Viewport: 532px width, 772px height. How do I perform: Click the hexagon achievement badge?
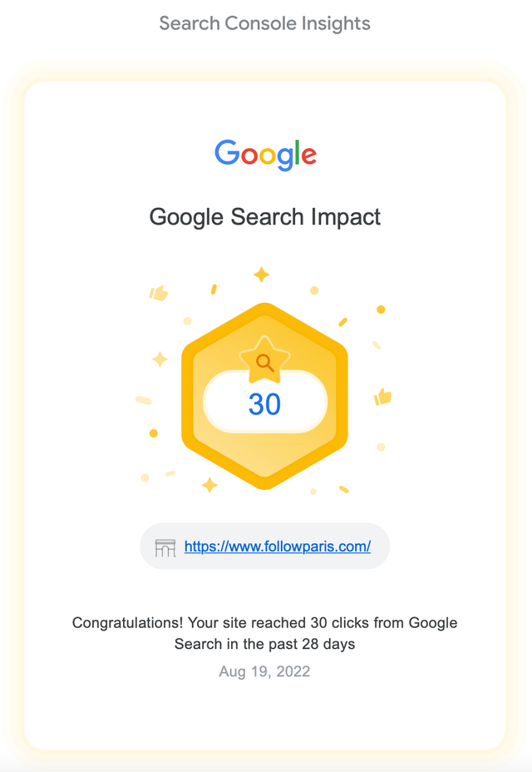(x=265, y=396)
